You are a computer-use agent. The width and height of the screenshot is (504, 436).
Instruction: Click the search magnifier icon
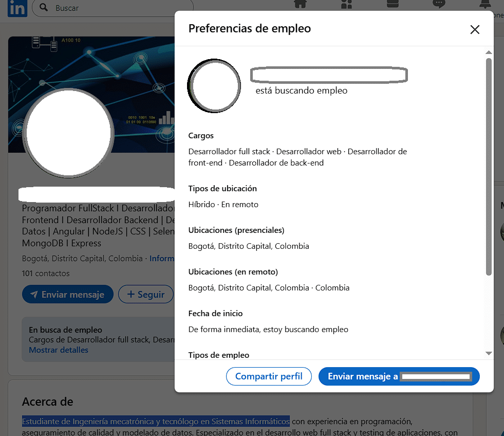(44, 8)
